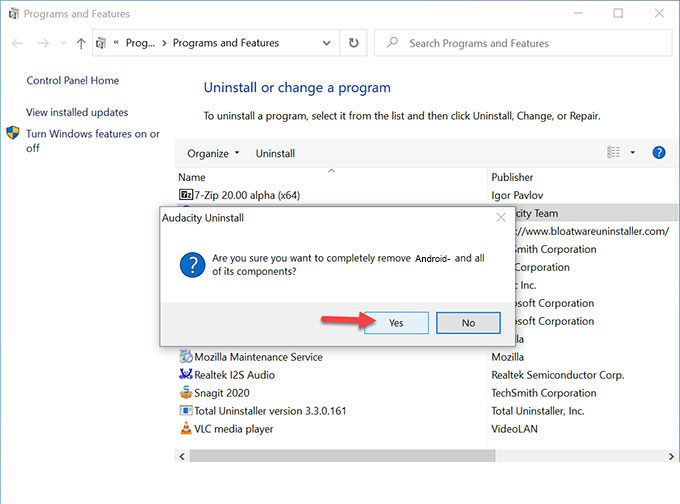Image resolution: width=680 pixels, height=504 pixels.
Task: Click the Total Uninstaller program icon
Action: [x=186, y=410]
